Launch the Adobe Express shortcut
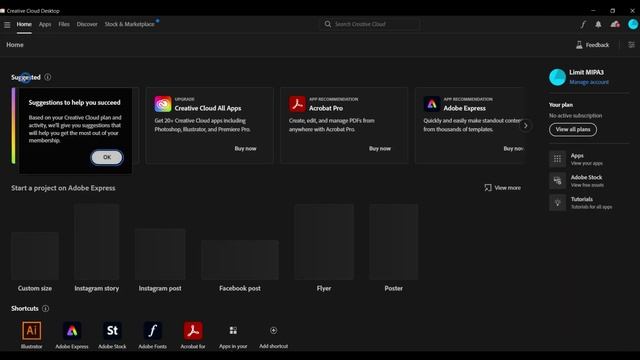Viewport: 640px width, 360px height. click(x=72, y=331)
